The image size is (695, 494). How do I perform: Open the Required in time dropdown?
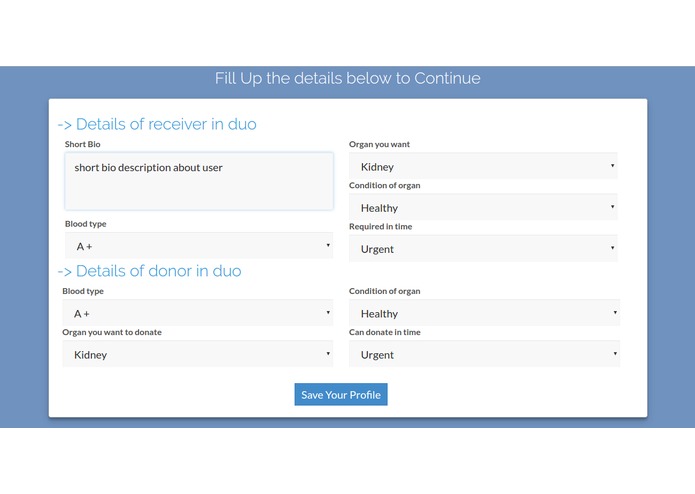coord(483,249)
